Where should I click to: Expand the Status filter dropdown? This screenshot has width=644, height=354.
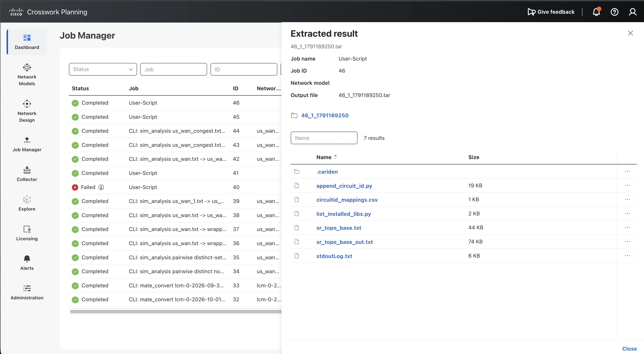click(x=103, y=69)
